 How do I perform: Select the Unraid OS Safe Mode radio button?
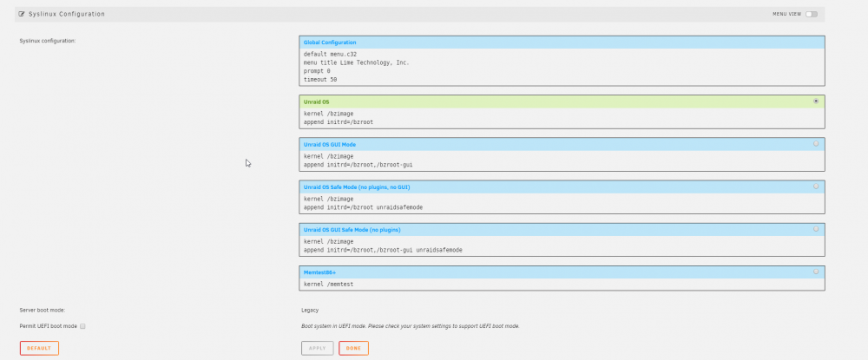point(816,187)
